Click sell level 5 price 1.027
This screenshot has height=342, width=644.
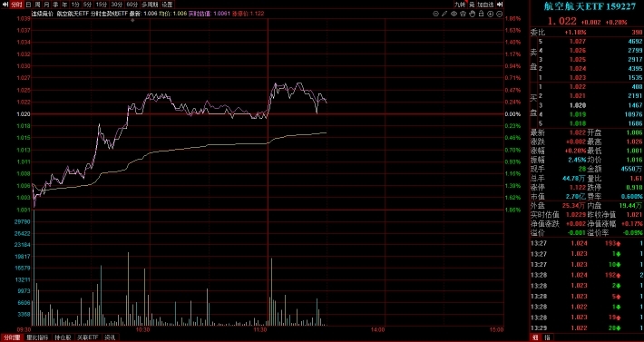click(x=578, y=42)
